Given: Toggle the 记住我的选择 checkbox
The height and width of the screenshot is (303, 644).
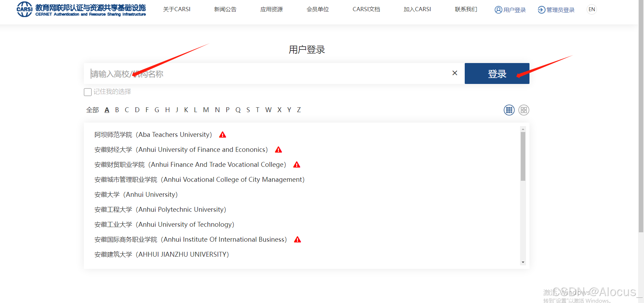Looking at the screenshot, I should [x=88, y=92].
